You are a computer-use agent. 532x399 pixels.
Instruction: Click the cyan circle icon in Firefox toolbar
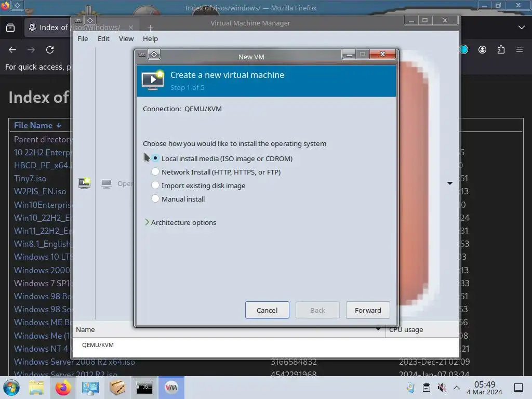[464, 49]
